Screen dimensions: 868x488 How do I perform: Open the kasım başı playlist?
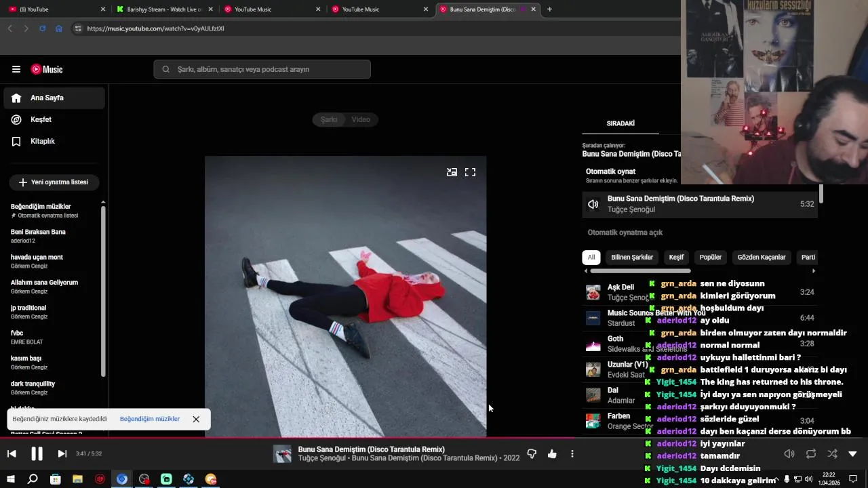point(54,363)
